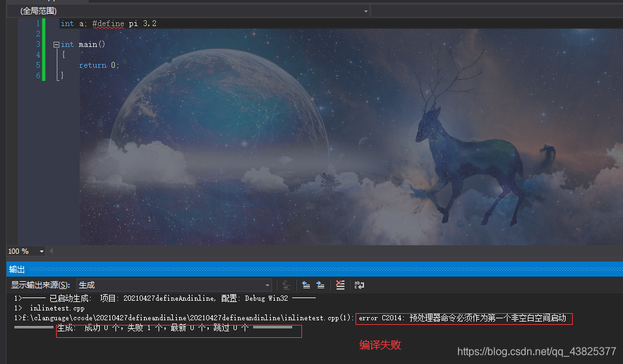The width and height of the screenshot is (623, 364).
Task: Toggle word wrap in Output panel
Action: [359, 285]
